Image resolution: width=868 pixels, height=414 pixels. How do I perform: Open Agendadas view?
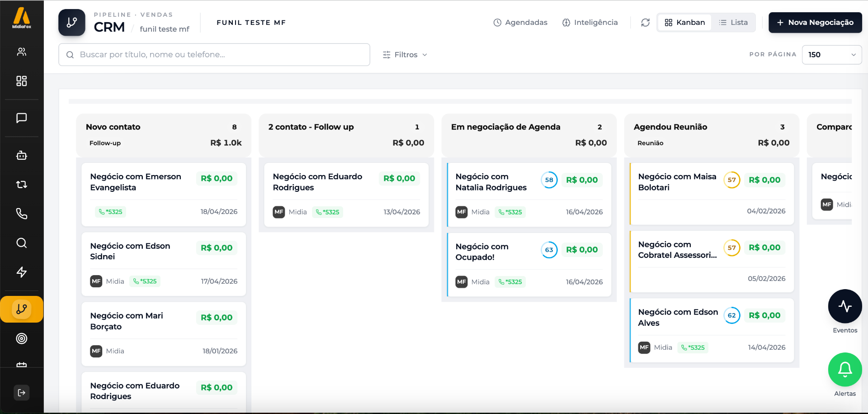[520, 23]
